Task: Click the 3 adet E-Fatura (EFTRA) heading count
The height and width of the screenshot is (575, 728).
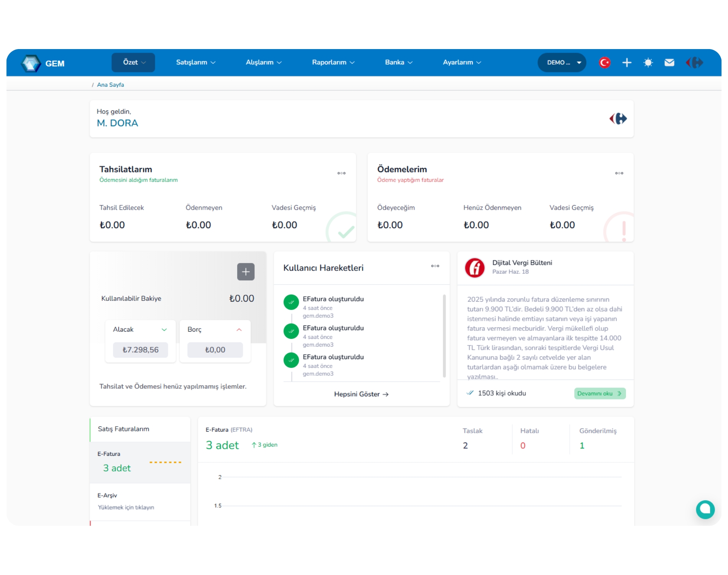Action: [222, 445]
